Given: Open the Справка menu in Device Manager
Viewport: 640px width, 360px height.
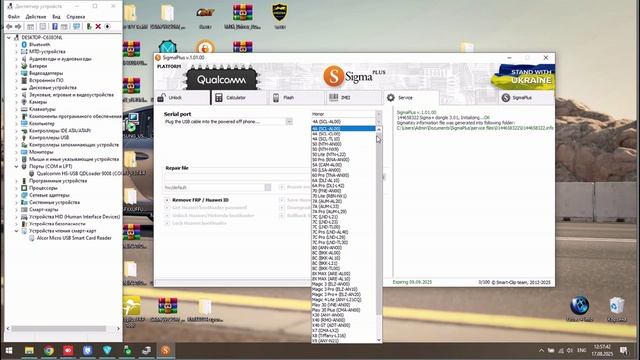Looking at the screenshot, I should tap(76, 17).
